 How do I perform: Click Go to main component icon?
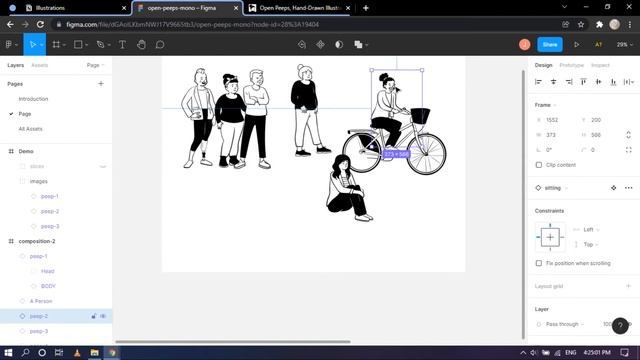point(613,188)
